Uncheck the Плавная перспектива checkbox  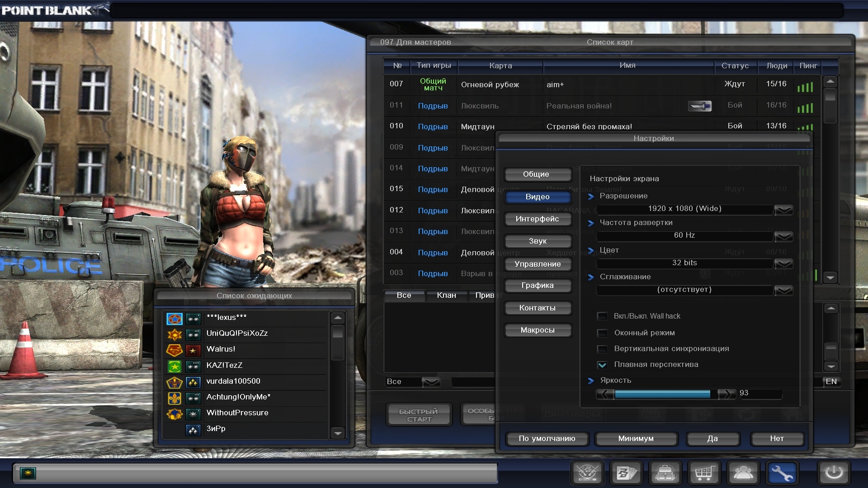602,365
